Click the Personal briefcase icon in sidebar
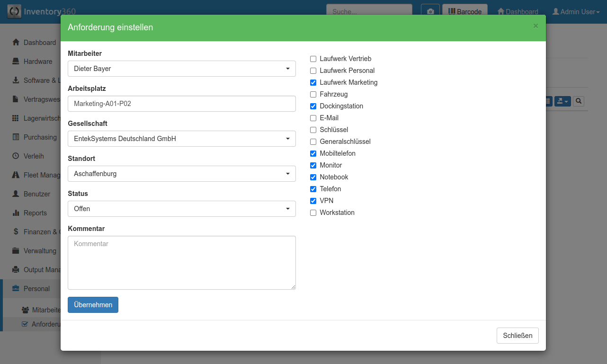The image size is (607, 364). tap(16, 289)
